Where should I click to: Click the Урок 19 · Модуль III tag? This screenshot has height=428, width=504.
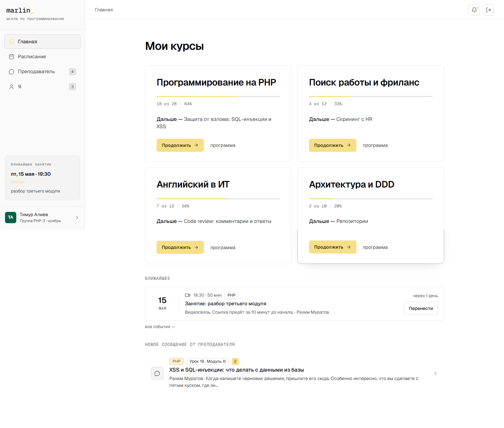208,361
